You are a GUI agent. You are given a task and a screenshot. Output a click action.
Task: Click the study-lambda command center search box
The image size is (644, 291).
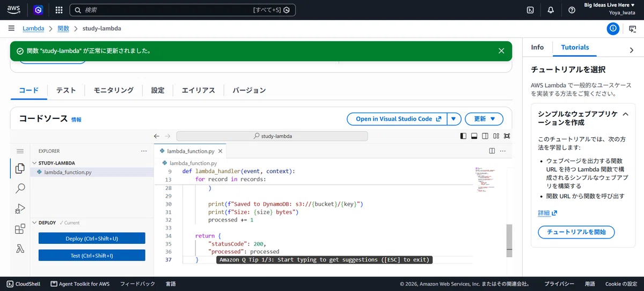273,136
